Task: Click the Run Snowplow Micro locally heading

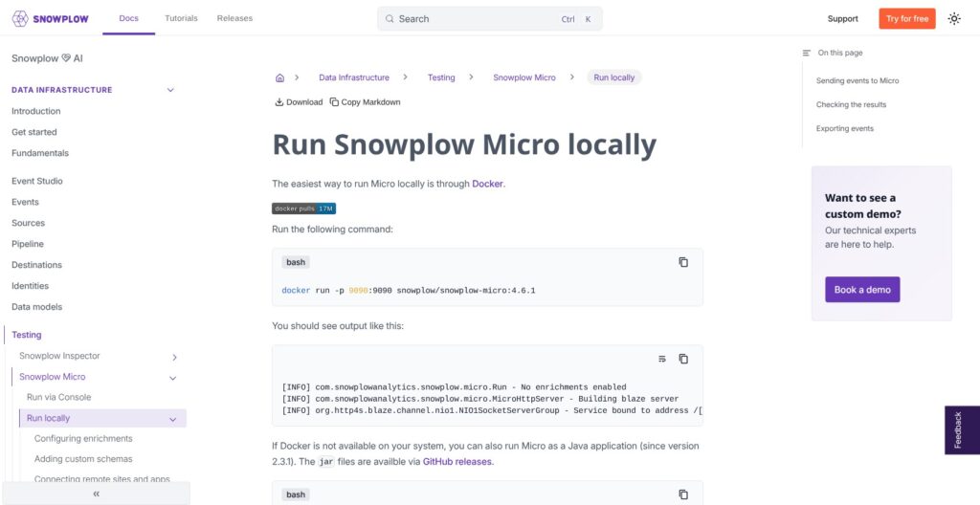Action: (464, 144)
